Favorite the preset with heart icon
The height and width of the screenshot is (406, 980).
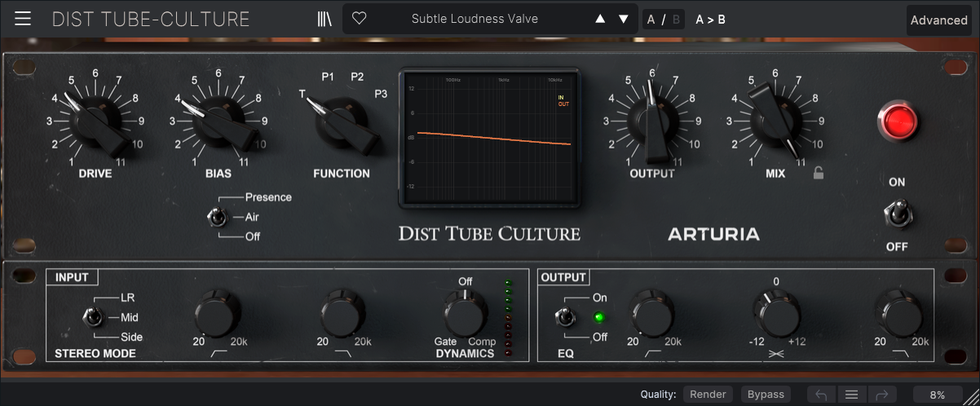tap(359, 19)
